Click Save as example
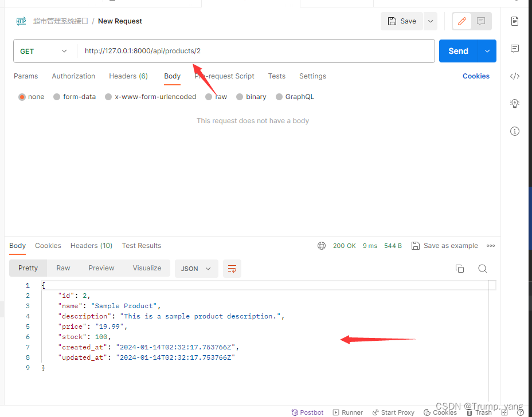The height and width of the screenshot is (417, 532). coord(444,246)
